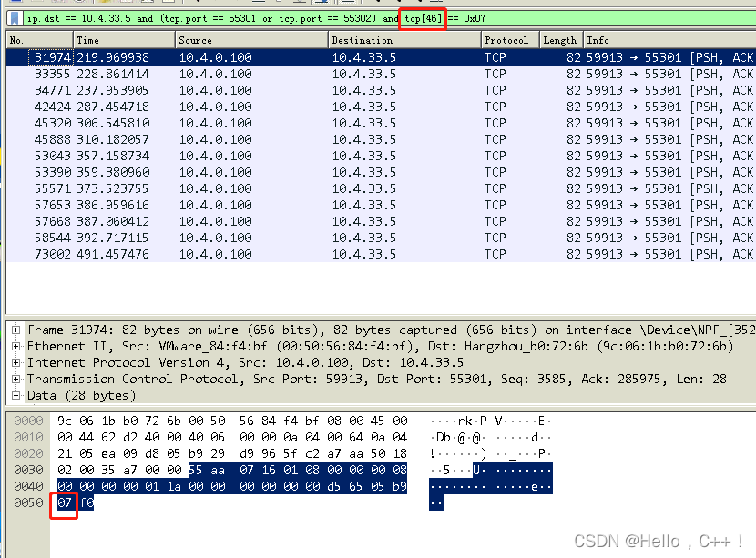Expand Internet Protocol Version 4 node
The image size is (756, 558).
15,362
